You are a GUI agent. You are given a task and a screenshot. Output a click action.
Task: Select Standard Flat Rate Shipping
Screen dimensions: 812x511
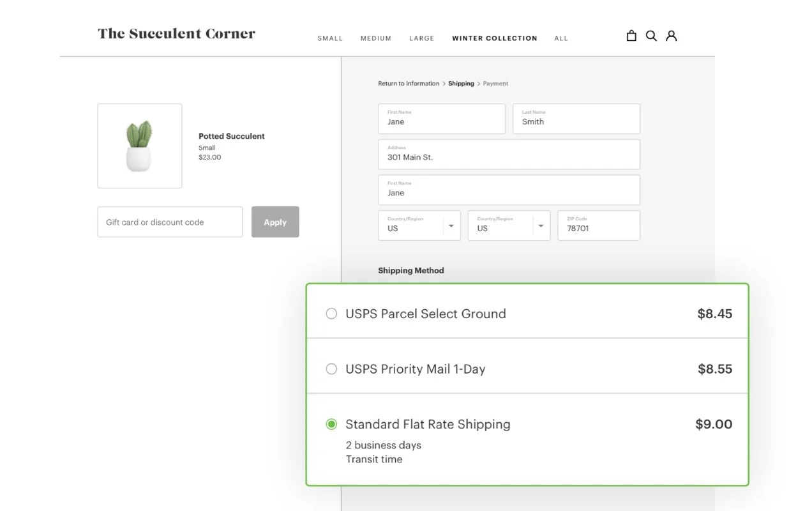pos(331,423)
